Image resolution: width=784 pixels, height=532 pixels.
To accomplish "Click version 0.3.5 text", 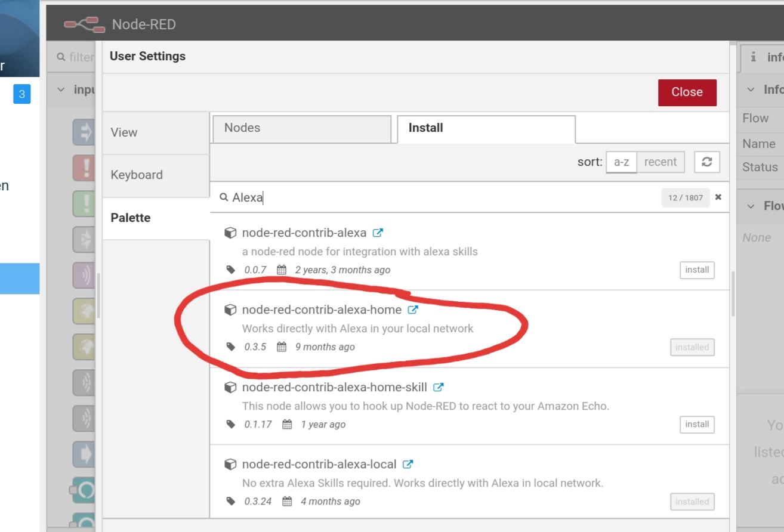I will (x=255, y=347).
